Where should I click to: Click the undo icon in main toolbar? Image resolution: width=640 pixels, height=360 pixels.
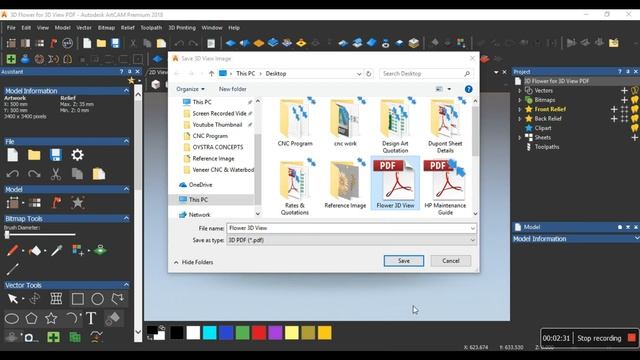179,43
